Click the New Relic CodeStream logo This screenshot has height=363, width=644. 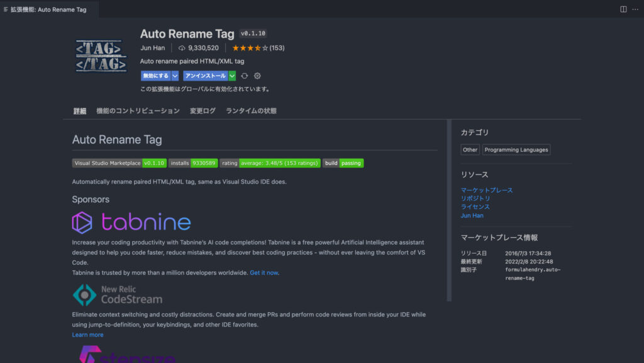click(x=118, y=294)
